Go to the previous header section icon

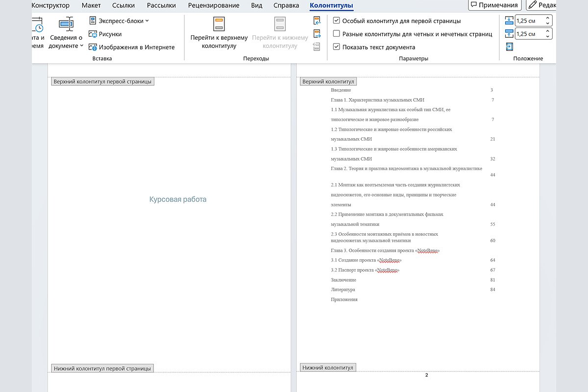317,21
